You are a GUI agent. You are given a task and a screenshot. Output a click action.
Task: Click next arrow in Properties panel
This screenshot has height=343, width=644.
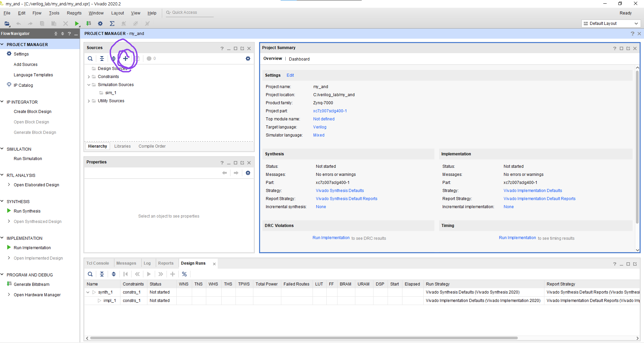236,173
